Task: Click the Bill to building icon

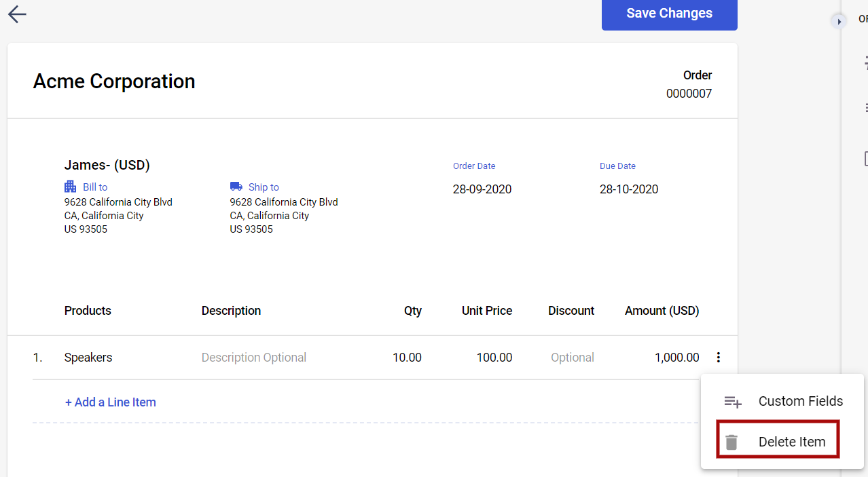Action: 70,186
